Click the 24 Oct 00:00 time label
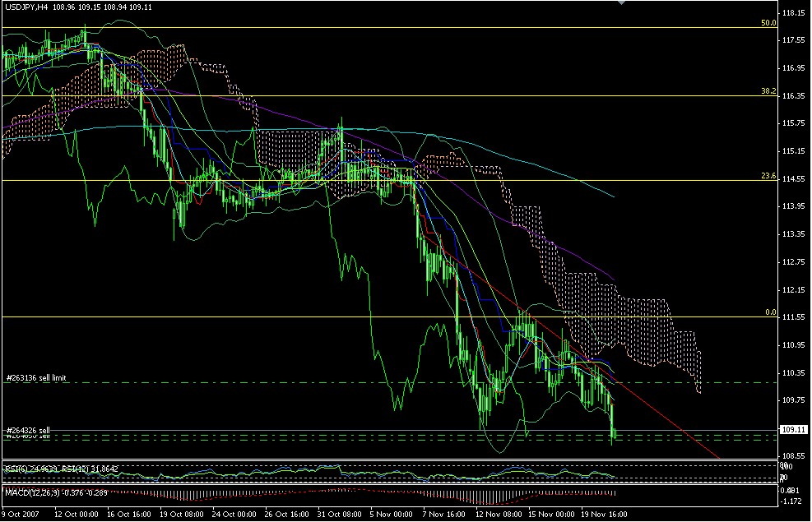The image size is (812, 522). click(x=234, y=515)
